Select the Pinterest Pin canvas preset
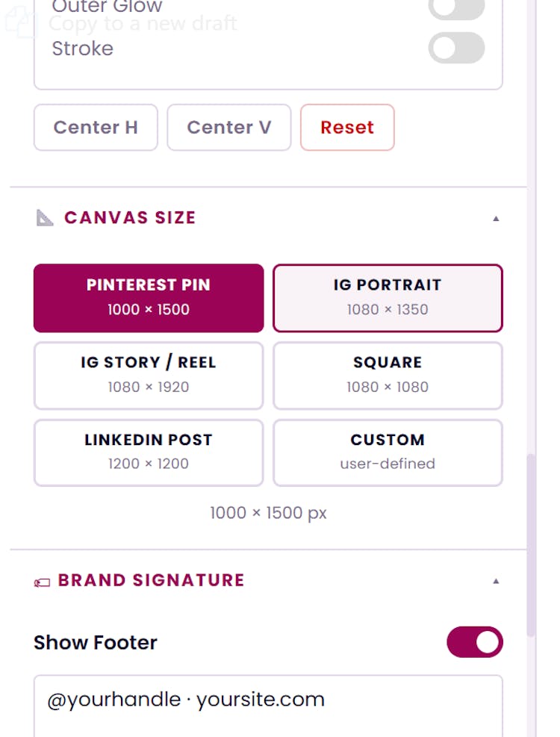 coord(148,298)
